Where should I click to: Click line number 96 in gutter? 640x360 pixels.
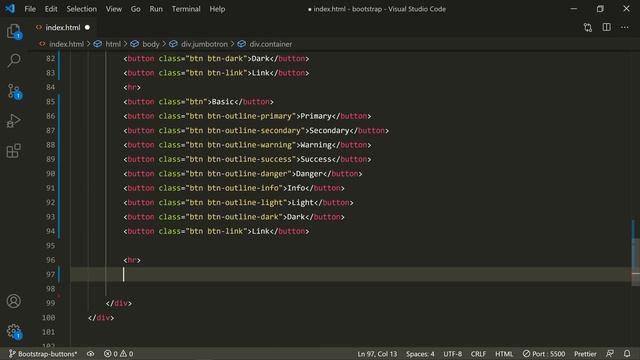tap(50, 260)
